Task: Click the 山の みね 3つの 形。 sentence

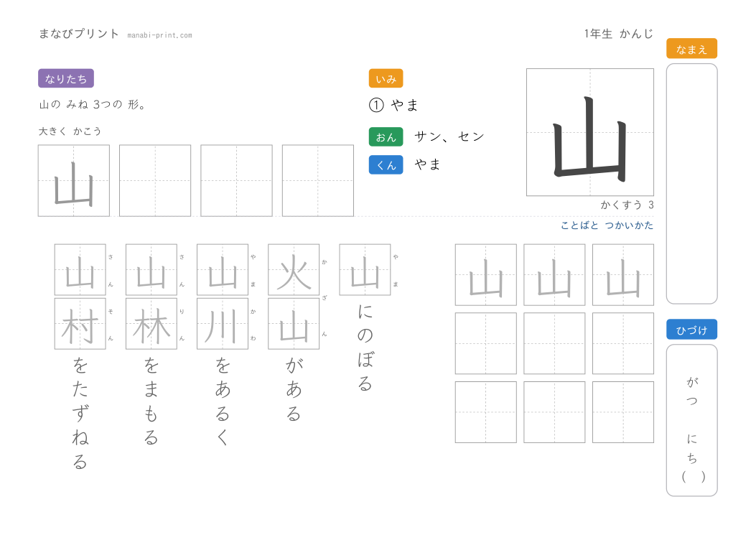Action: coord(93,105)
